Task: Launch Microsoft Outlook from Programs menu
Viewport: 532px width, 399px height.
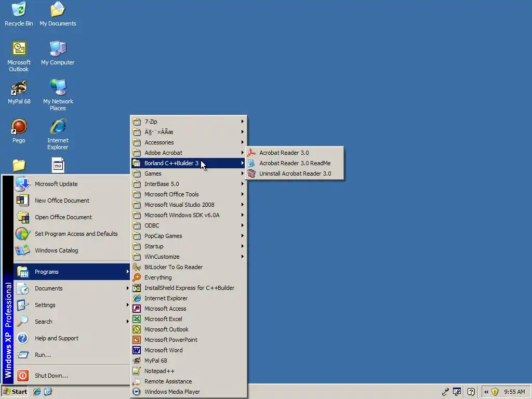Action: click(x=189, y=329)
